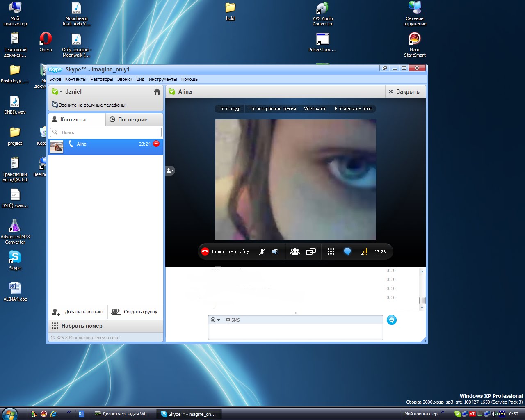Image resolution: width=525 pixels, height=420 pixels.
Task: Open video В отдельном окне
Action: coord(353,109)
